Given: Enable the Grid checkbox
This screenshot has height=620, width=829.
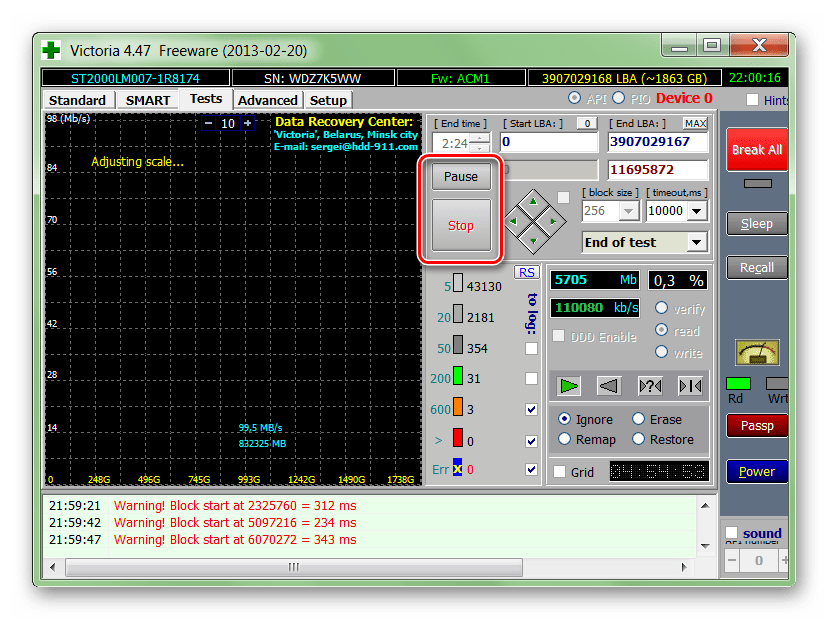Looking at the screenshot, I should [x=560, y=472].
